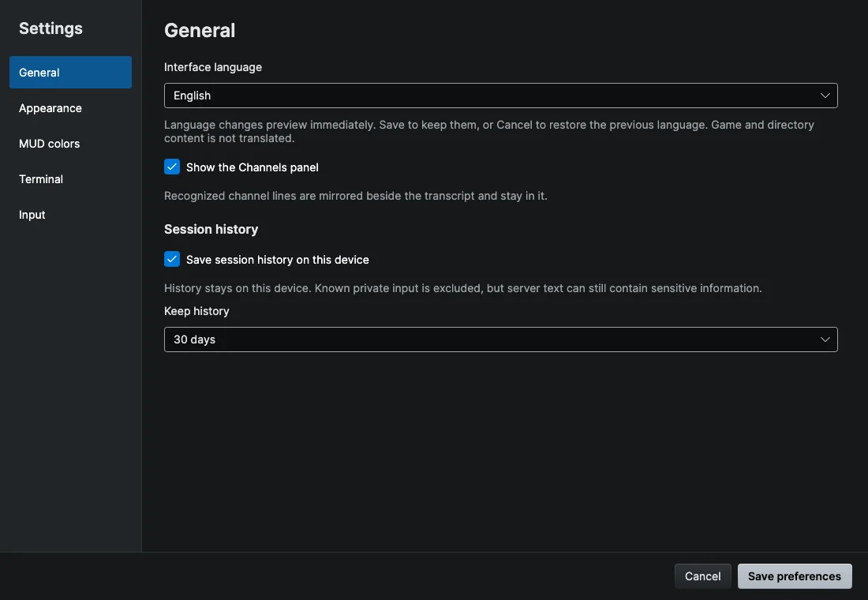Viewport: 868px width, 600px height.
Task: Open the Keep history dropdown
Action: [500, 339]
